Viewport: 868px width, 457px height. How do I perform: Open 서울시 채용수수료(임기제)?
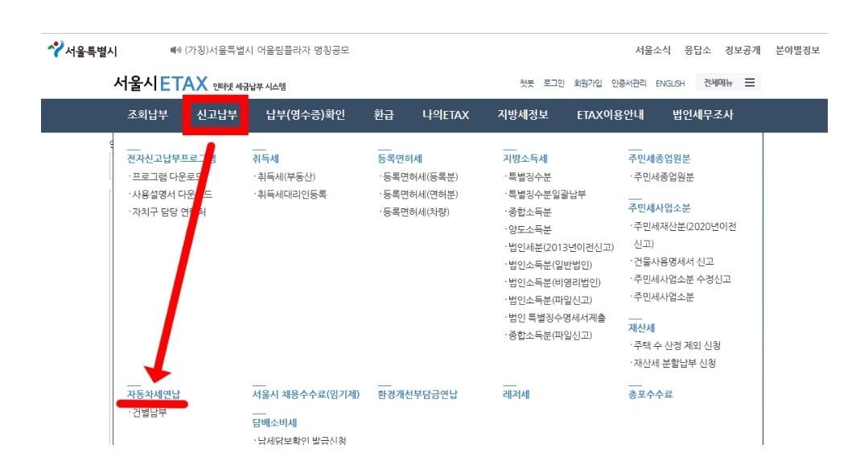point(306,394)
